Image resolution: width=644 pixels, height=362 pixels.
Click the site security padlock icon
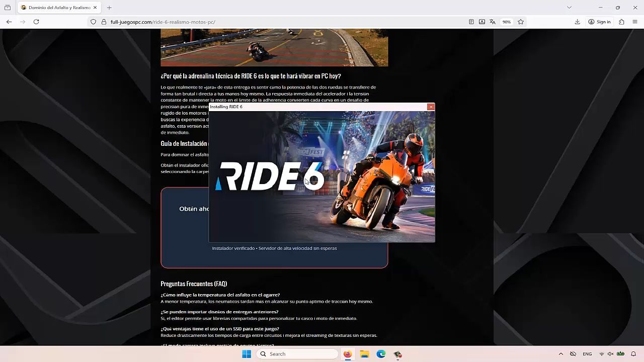pyautogui.click(x=104, y=22)
